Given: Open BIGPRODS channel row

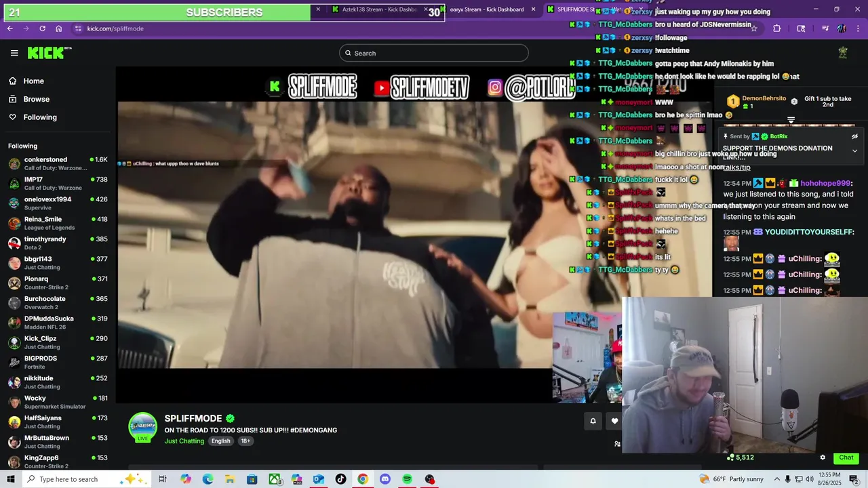Looking at the screenshot, I should (x=58, y=362).
